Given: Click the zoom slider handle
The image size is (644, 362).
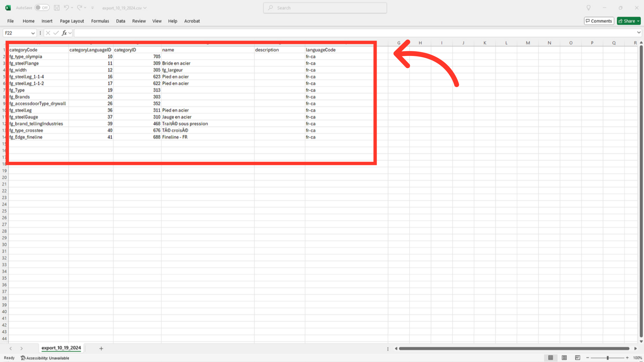Looking at the screenshot, I should coord(607,358).
